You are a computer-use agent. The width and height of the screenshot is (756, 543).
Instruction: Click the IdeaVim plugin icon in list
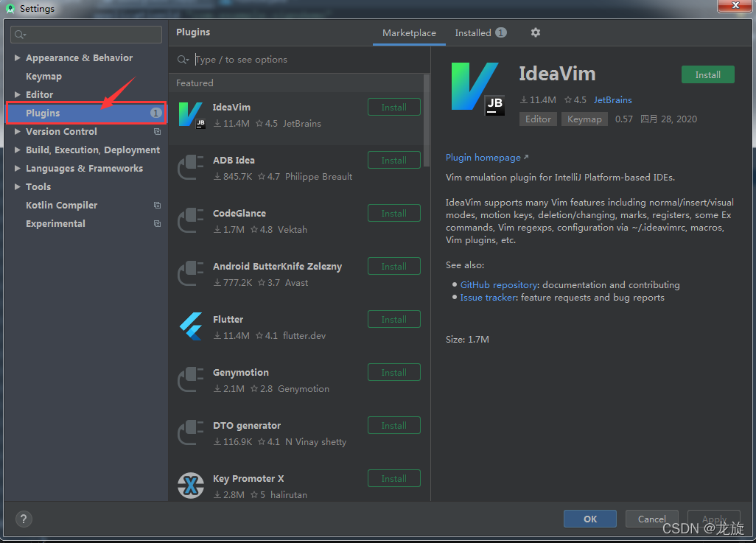point(192,115)
